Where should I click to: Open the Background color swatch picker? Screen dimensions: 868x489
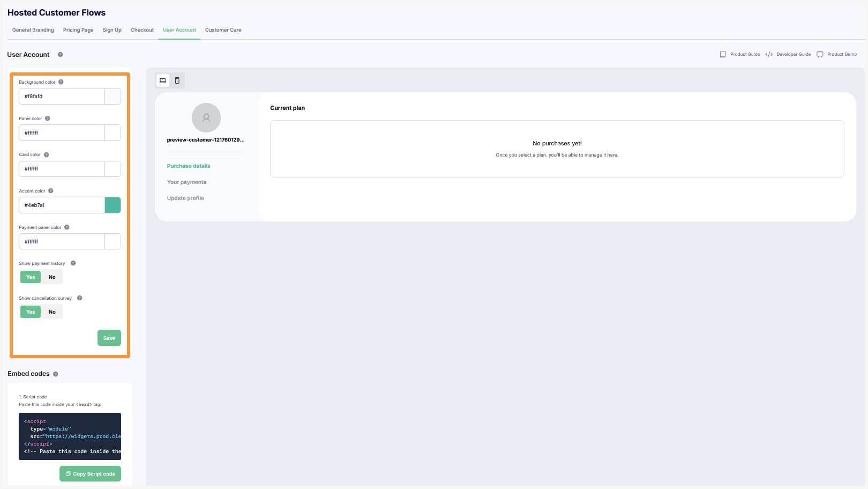coord(113,97)
